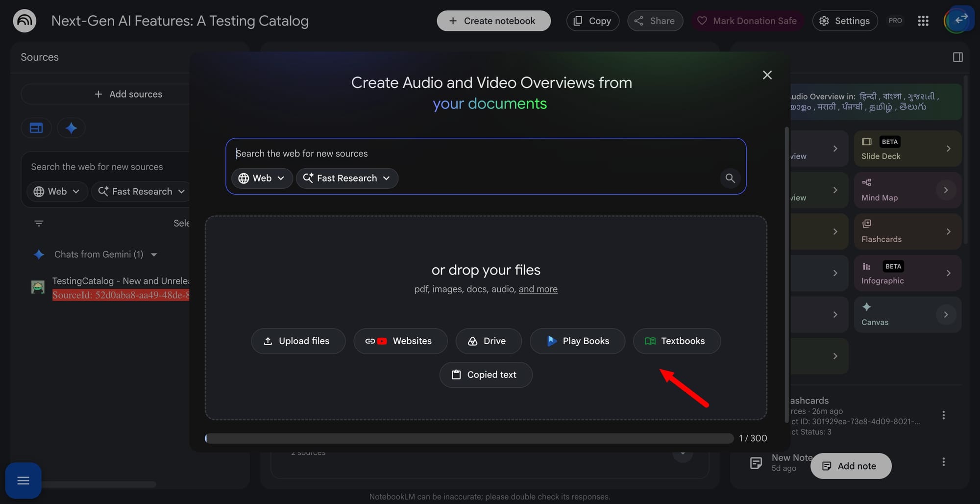Image resolution: width=980 pixels, height=504 pixels.
Task: Open the Web dropdown in Sources sidebar
Action: (x=57, y=191)
